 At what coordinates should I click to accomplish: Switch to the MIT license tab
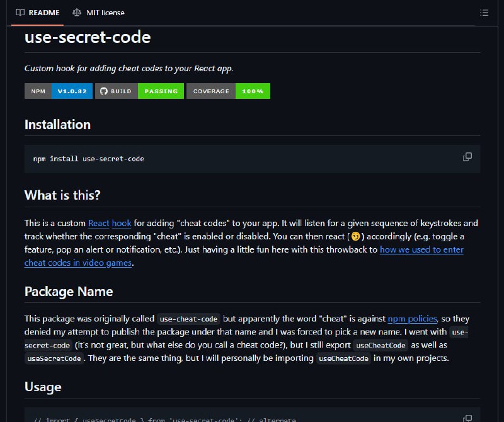pyautogui.click(x=98, y=13)
